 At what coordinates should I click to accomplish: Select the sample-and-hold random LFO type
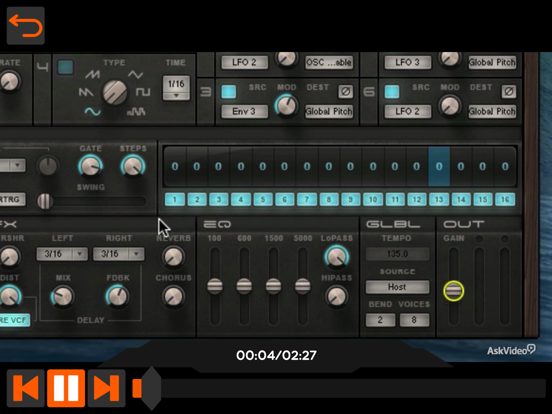pyautogui.click(x=136, y=112)
